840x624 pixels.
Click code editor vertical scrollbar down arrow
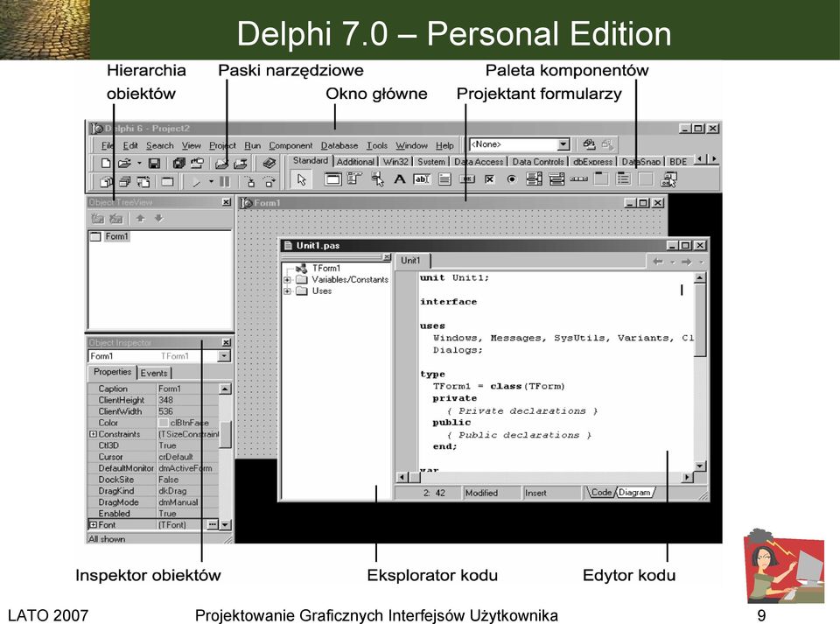pos(700,466)
